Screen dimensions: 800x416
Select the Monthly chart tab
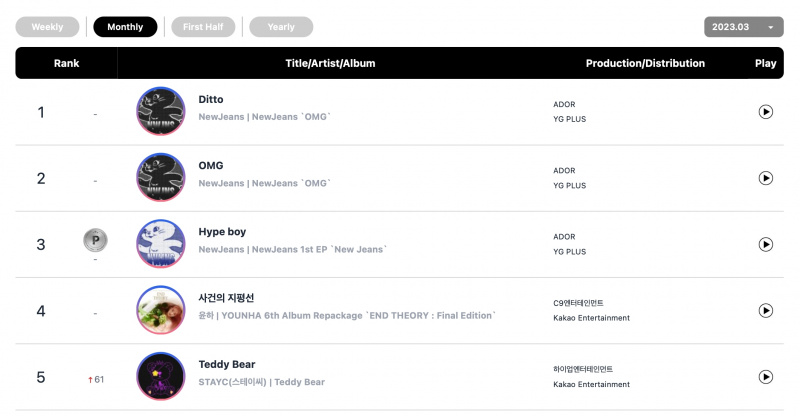point(125,27)
